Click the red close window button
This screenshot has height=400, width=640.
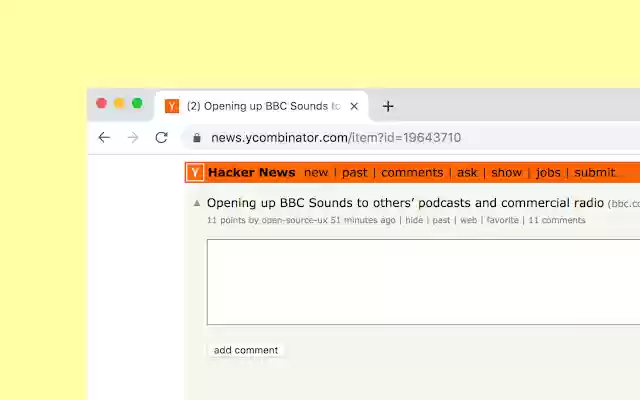click(101, 104)
